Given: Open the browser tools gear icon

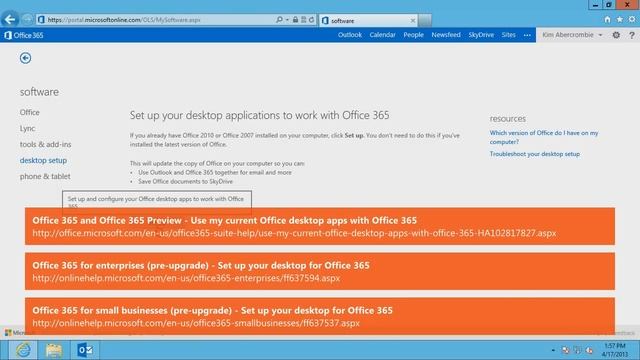Looking at the screenshot, I should click(632, 20).
